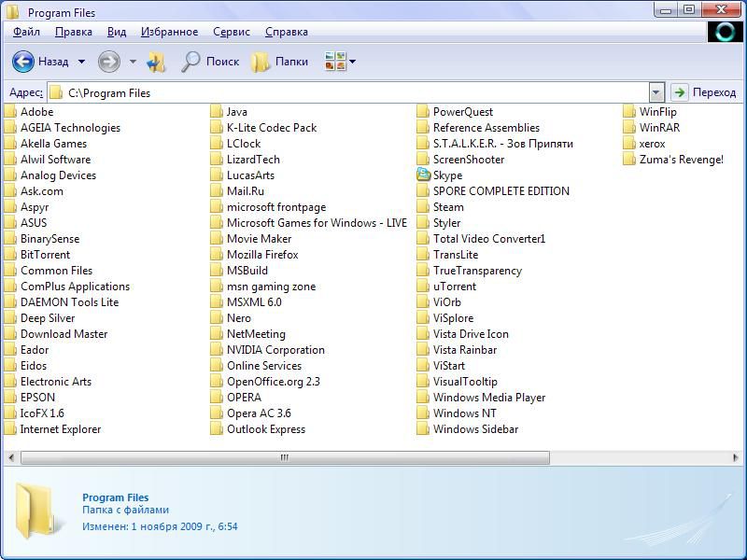Image resolution: width=747 pixels, height=560 pixels.
Task: Select the WinFlip folder icon
Action: 629,112
